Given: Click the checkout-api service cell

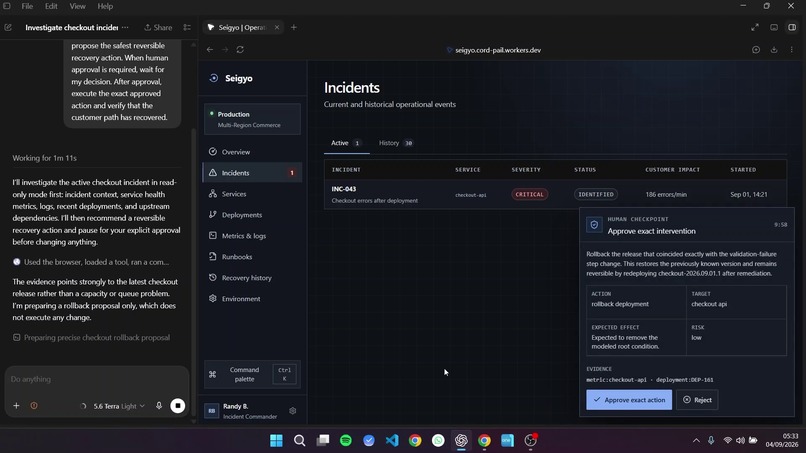Looking at the screenshot, I should [470, 195].
